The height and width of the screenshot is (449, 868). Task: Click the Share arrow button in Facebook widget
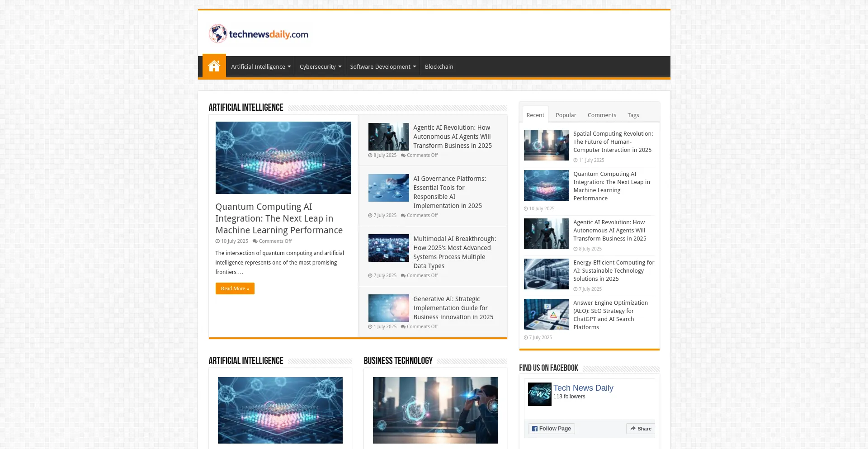641,429
